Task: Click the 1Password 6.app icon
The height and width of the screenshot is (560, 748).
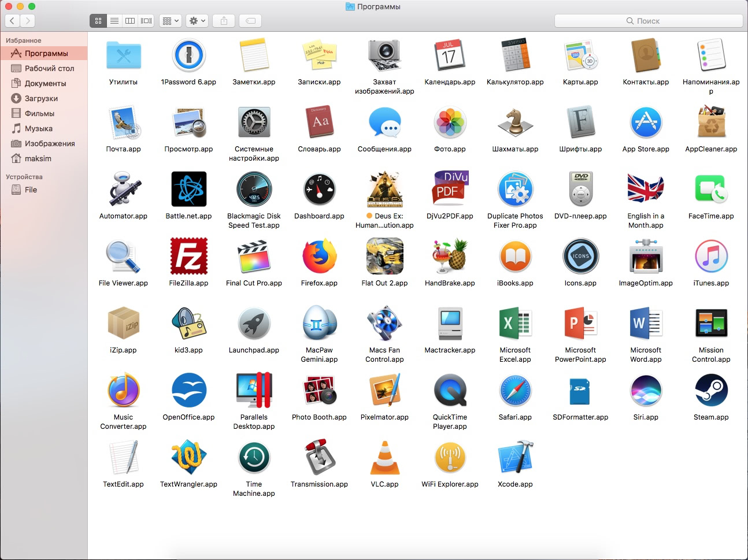Action: click(x=188, y=55)
